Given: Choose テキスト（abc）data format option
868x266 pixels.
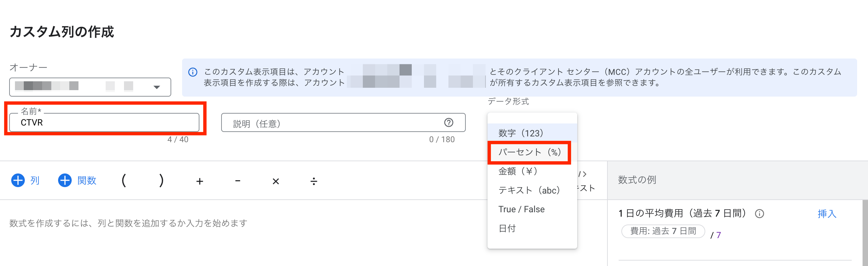Looking at the screenshot, I should pyautogui.click(x=529, y=190).
